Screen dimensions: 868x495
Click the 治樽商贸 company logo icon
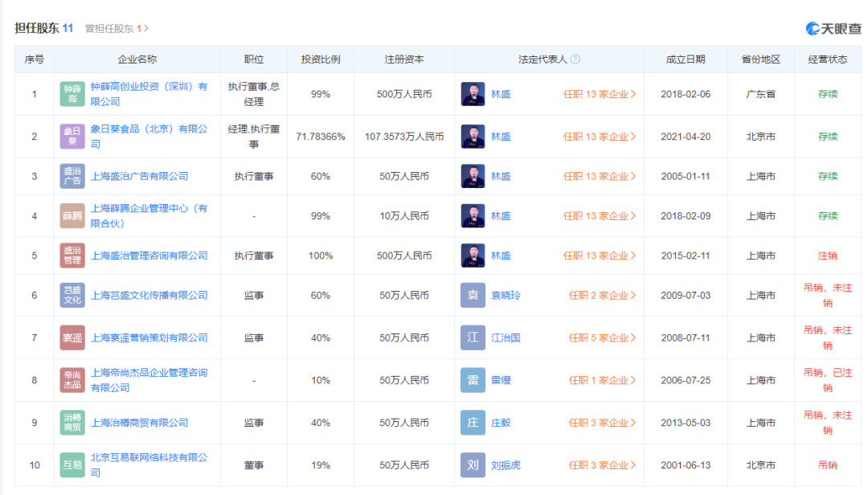[x=72, y=423]
